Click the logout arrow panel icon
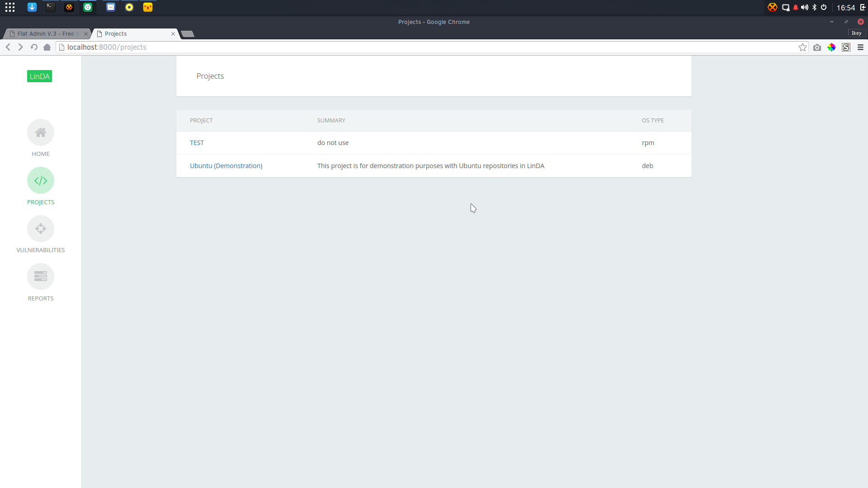This screenshot has height=488, width=868. tap(863, 7)
